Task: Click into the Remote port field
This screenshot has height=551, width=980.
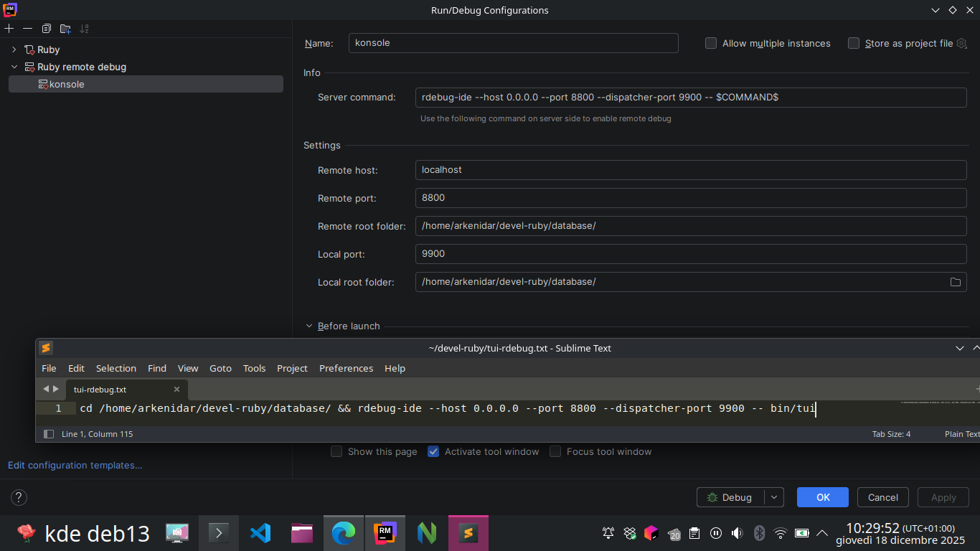Action: (x=690, y=198)
